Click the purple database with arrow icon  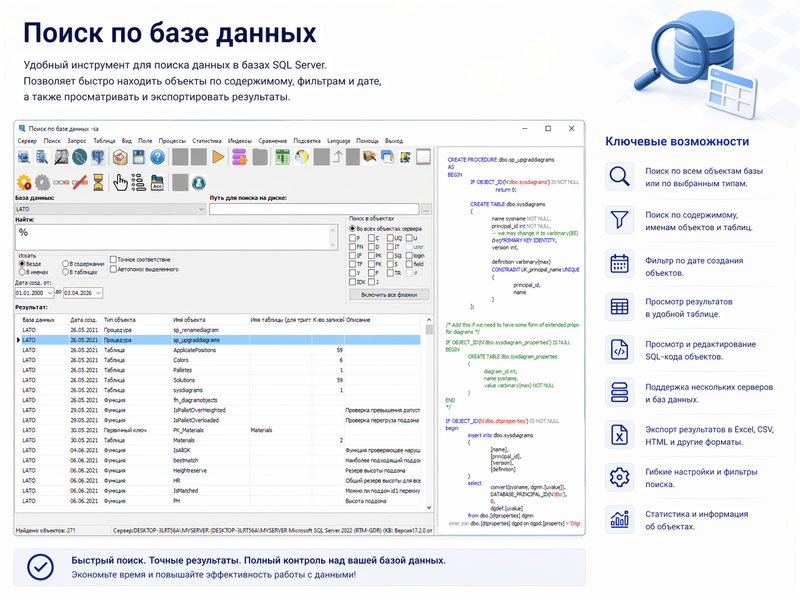point(239,157)
